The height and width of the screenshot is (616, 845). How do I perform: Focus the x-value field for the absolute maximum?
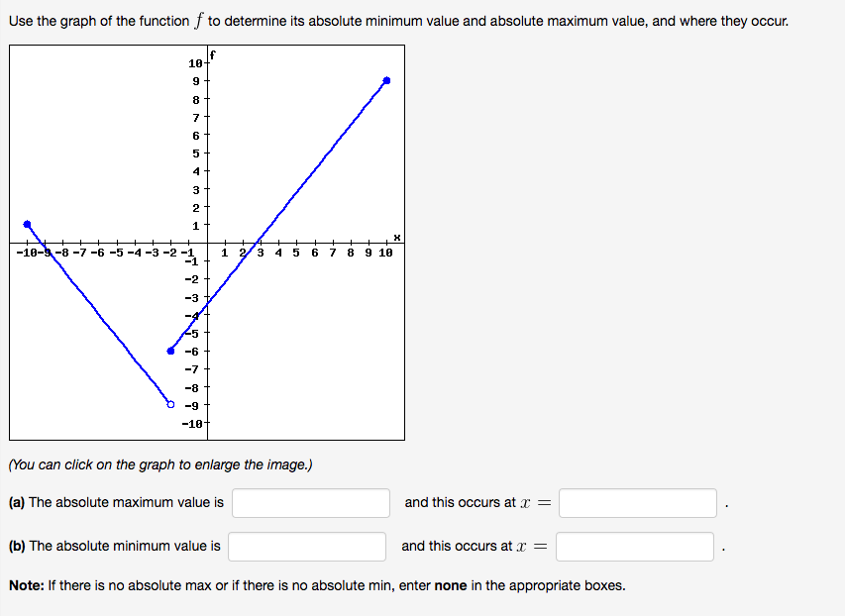tap(637, 502)
